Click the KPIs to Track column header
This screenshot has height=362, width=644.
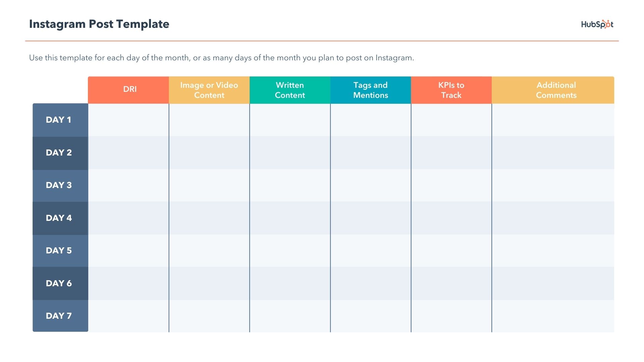[x=451, y=90]
